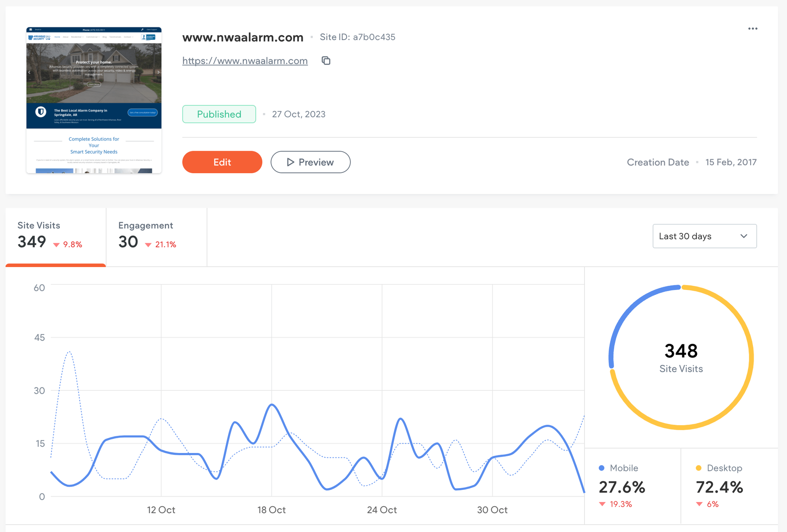787x532 pixels.
Task: Open the https://www.nwaalarm.com link
Action: pyautogui.click(x=245, y=61)
